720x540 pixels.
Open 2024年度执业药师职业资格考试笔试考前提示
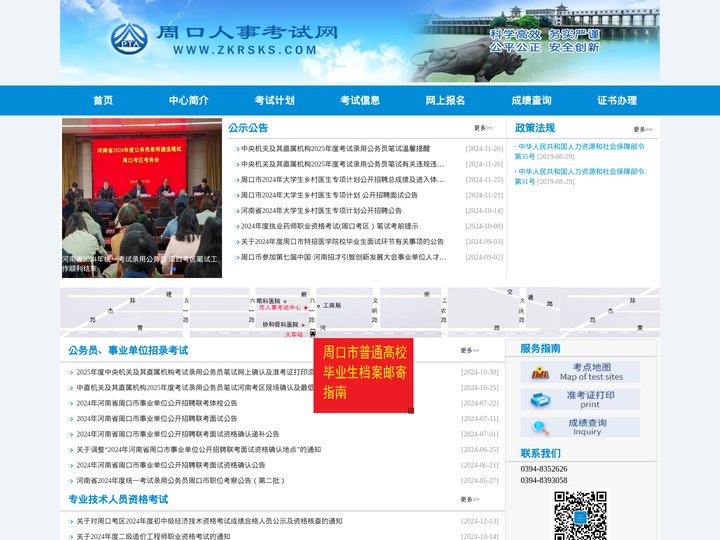pyautogui.click(x=329, y=226)
